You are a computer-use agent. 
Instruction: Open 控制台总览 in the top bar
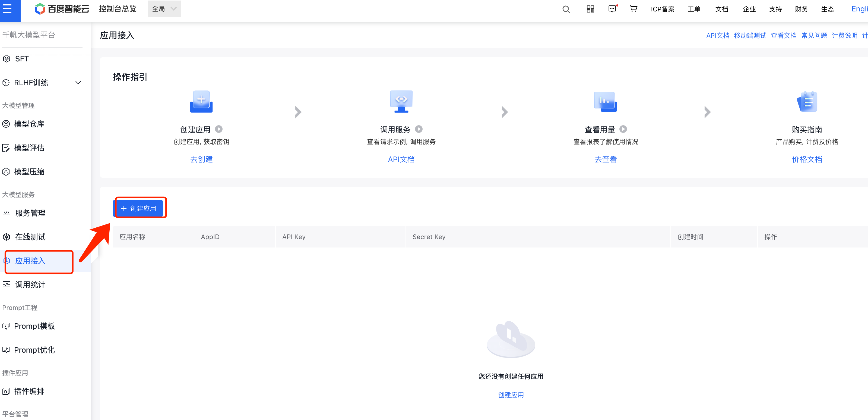(118, 9)
